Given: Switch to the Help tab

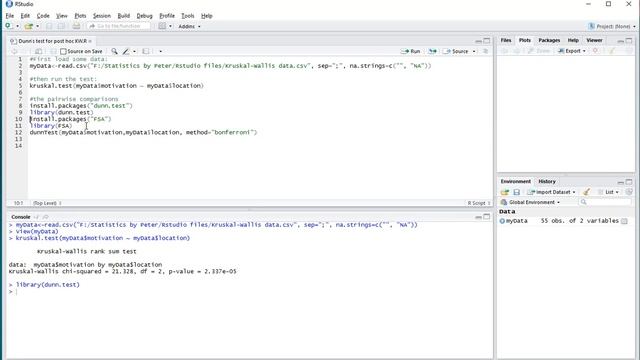Looking at the screenshot, I should tap(573, 40).
